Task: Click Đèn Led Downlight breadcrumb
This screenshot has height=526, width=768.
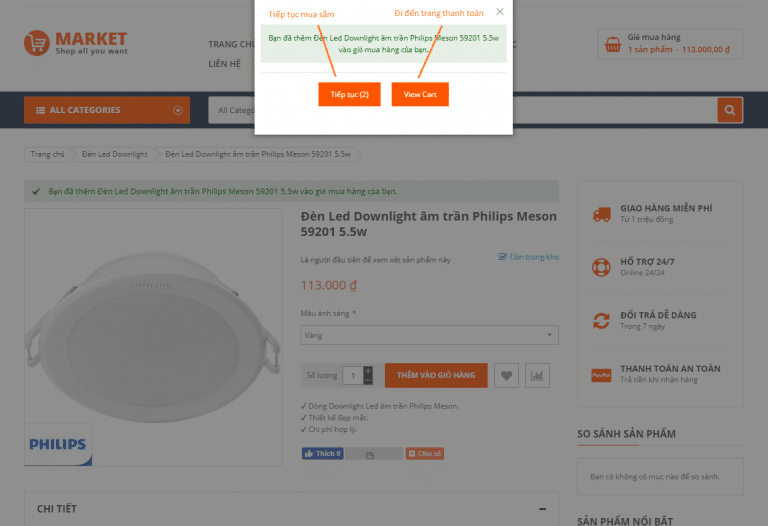Action: [115, 155]
